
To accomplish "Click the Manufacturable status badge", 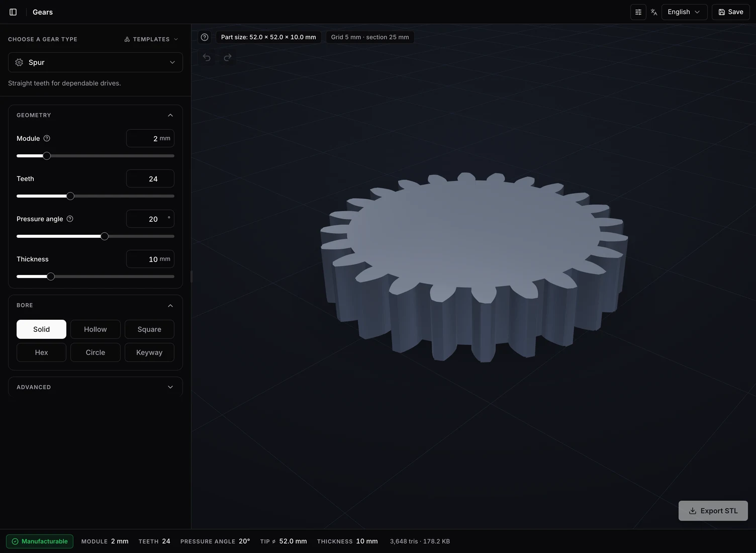I will click(40, 541).
